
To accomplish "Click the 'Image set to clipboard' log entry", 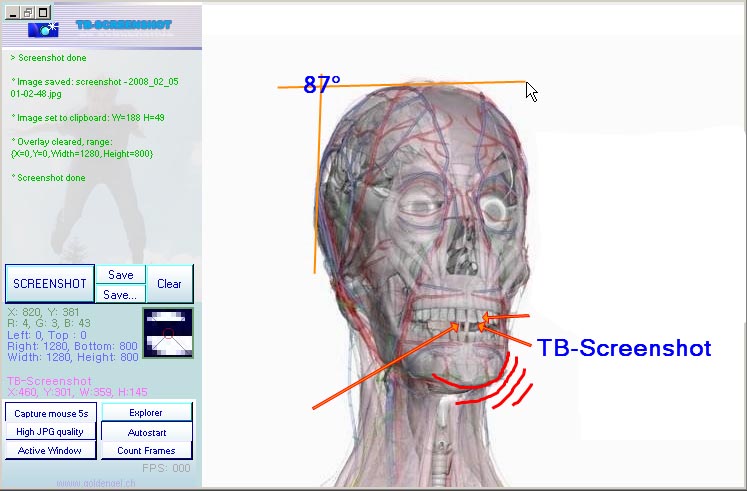I will coord(88,118).
